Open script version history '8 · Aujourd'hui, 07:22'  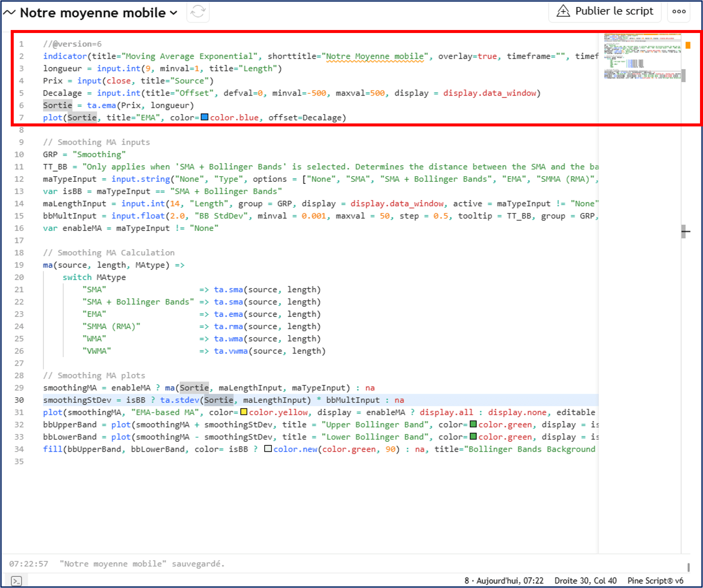[x=504, y=581]
